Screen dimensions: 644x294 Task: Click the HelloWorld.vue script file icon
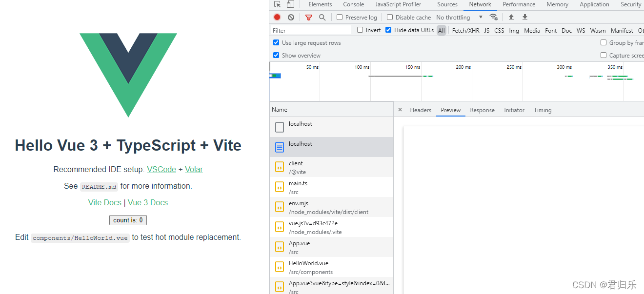pos(280,267)
